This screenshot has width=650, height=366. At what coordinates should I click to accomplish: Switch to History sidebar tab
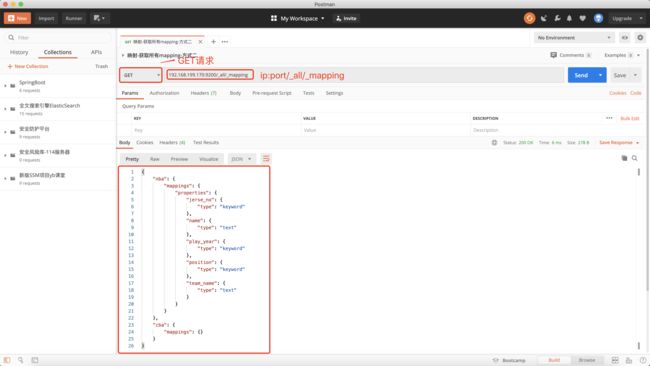pos(19,52)
